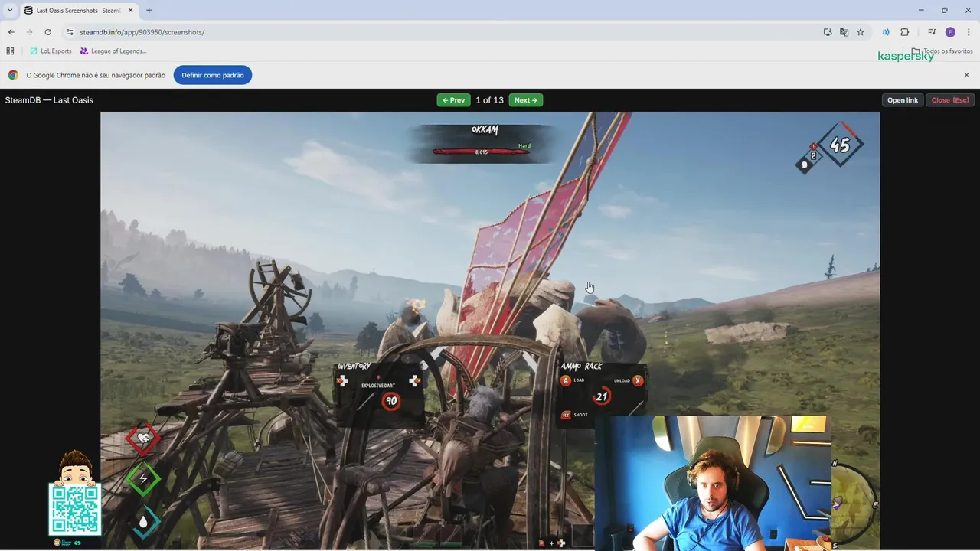Click the 1 of 13 counter text

pyautogui.click(x=489, y=100)
